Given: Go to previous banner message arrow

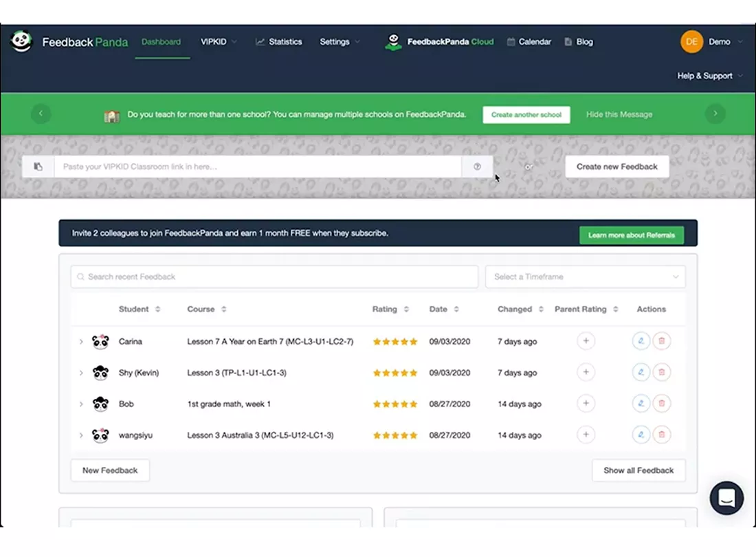Looking at the screenshot, I should [41, 114].
